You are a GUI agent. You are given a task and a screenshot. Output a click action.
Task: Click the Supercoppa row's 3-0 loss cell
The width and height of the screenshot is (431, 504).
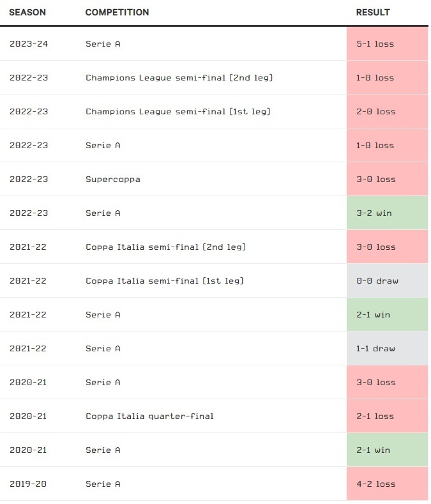386,179
